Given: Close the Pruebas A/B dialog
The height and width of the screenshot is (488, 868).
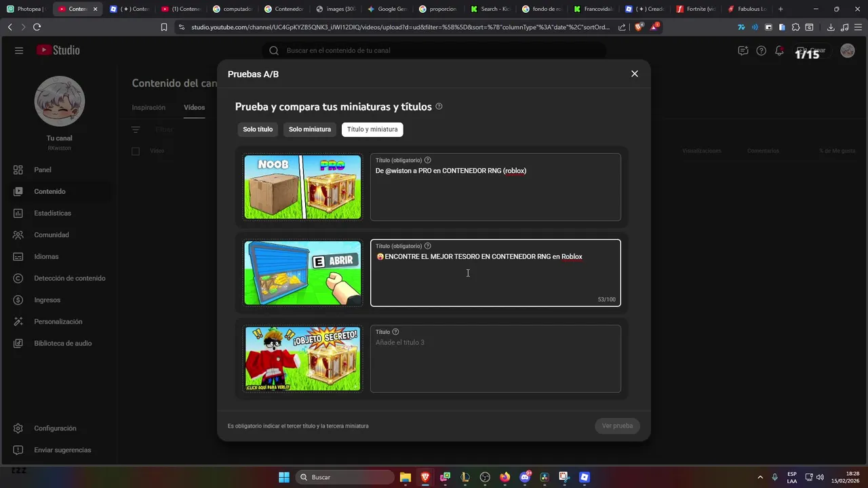Looking at the screenshot, I should click(635, 74).
